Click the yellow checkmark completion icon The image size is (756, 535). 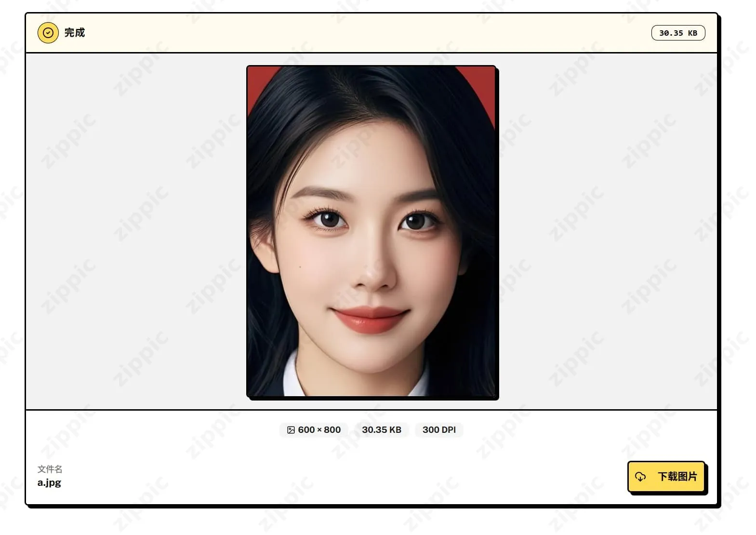click(x=48, y=33)
